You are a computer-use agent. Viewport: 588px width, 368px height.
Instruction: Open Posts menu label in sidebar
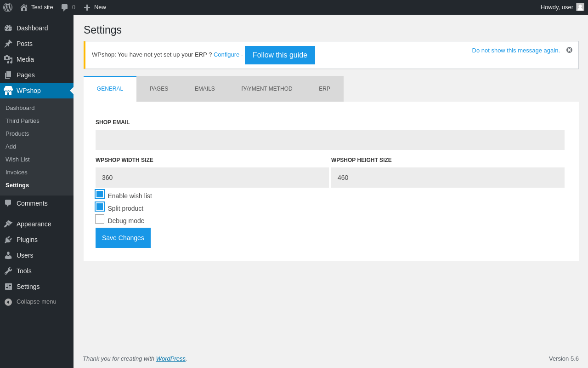[24, 44]
